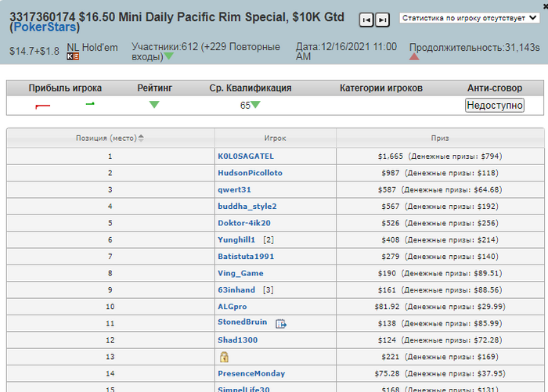548x392 pixels.
Task: Open player StonedBruin profile
Action: 242,322
